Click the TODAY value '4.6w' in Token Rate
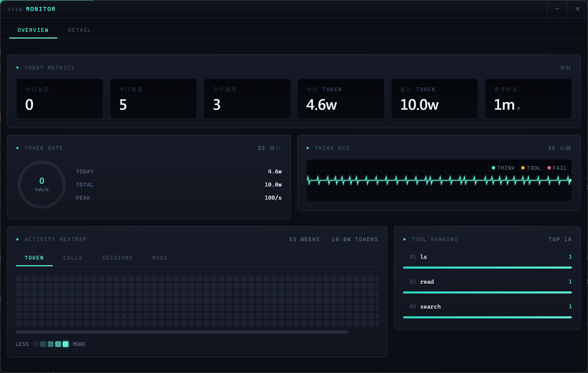Viewport: 588px width, 373px height. [x=275, y=172]
